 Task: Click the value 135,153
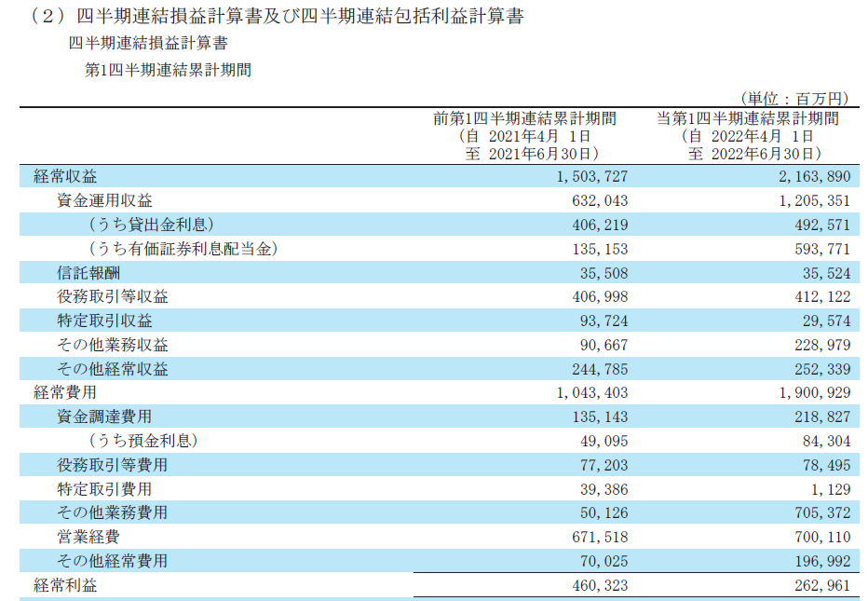[600, 250]
